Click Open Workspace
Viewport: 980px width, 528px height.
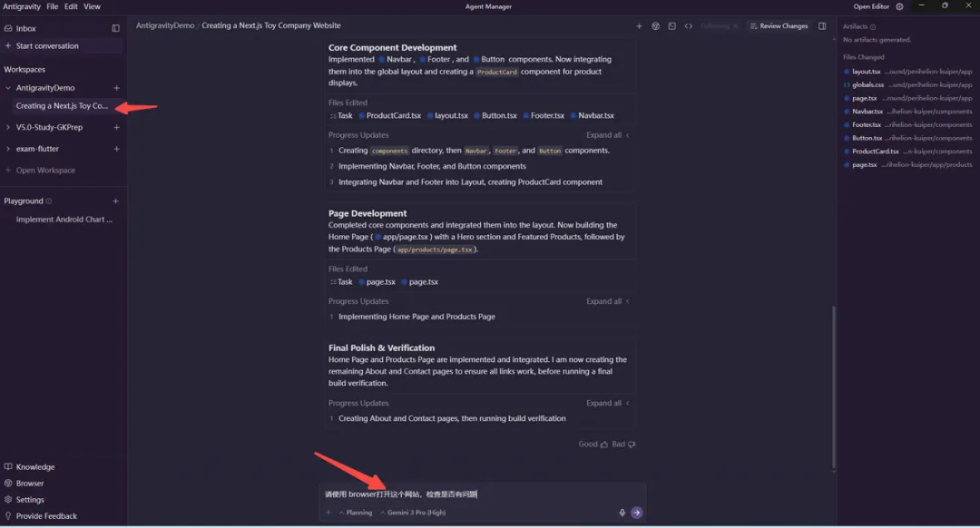45,171
